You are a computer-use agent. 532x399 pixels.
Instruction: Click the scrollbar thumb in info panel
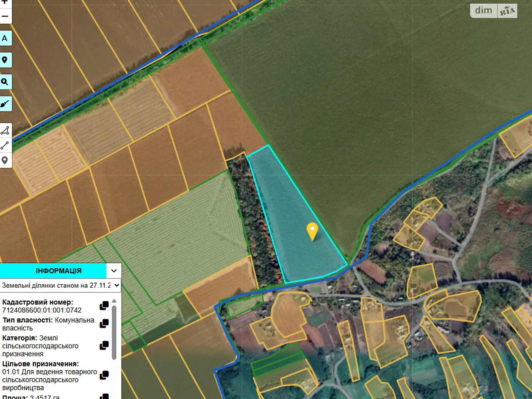(x=114, y=332)
